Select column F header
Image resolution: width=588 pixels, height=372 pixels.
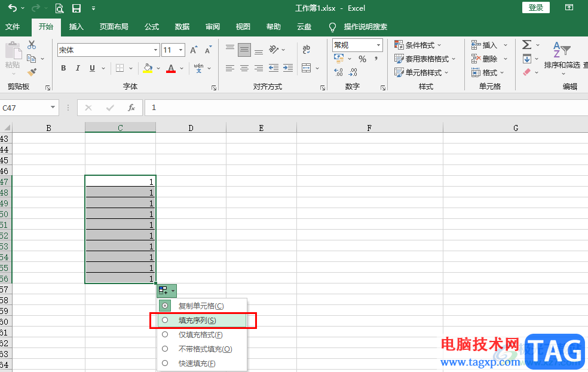(369, 127)
